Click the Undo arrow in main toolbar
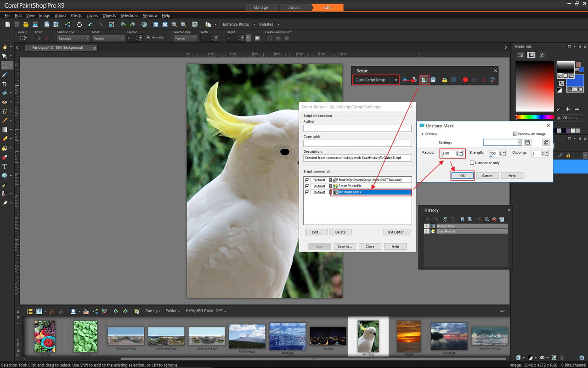 point(90,24)
